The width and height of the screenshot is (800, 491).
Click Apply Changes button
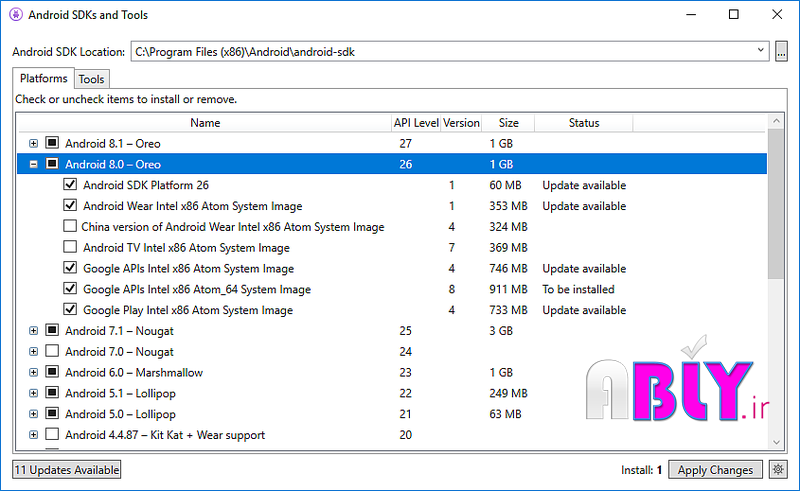pyautogui.click(x=715, y=470)
